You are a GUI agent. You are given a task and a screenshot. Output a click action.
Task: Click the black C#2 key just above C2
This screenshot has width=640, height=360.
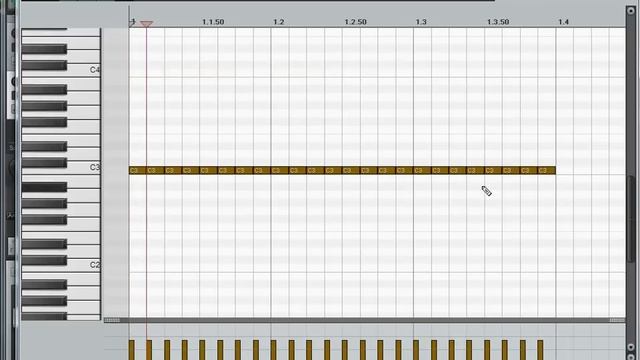point(44,260)
